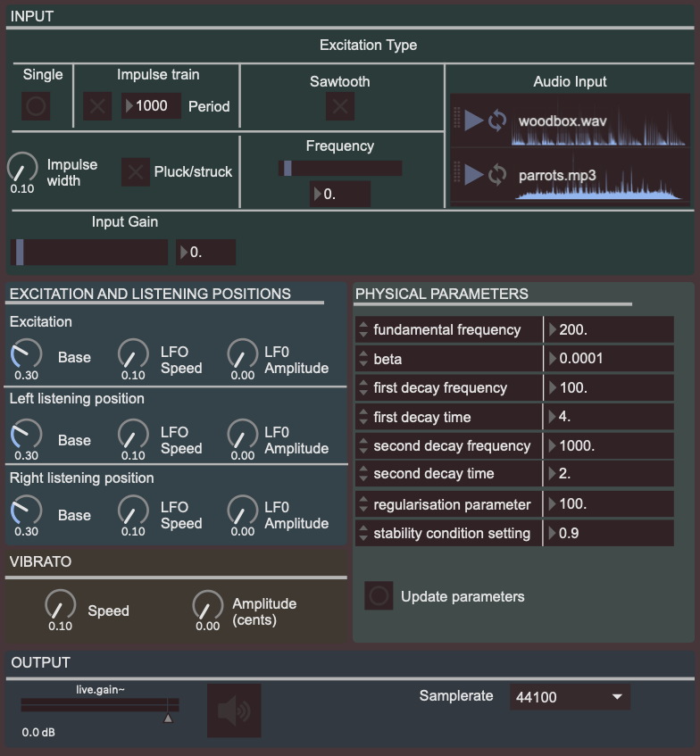This screenshot has height=756, width=700.
Task: Toggle loop for parrots.mp3
Action: coord(497,175)
